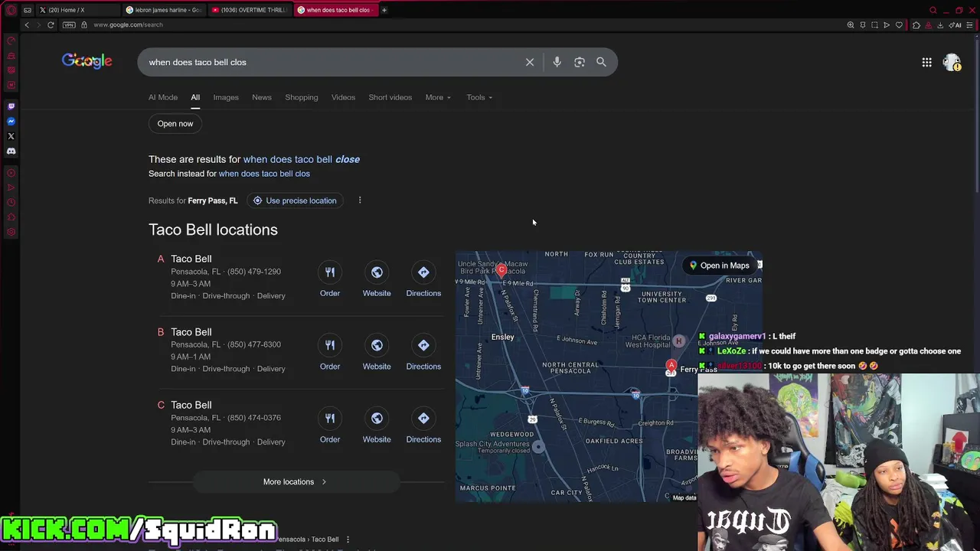Expand the More search filters dropdown

tap(438, 97)
